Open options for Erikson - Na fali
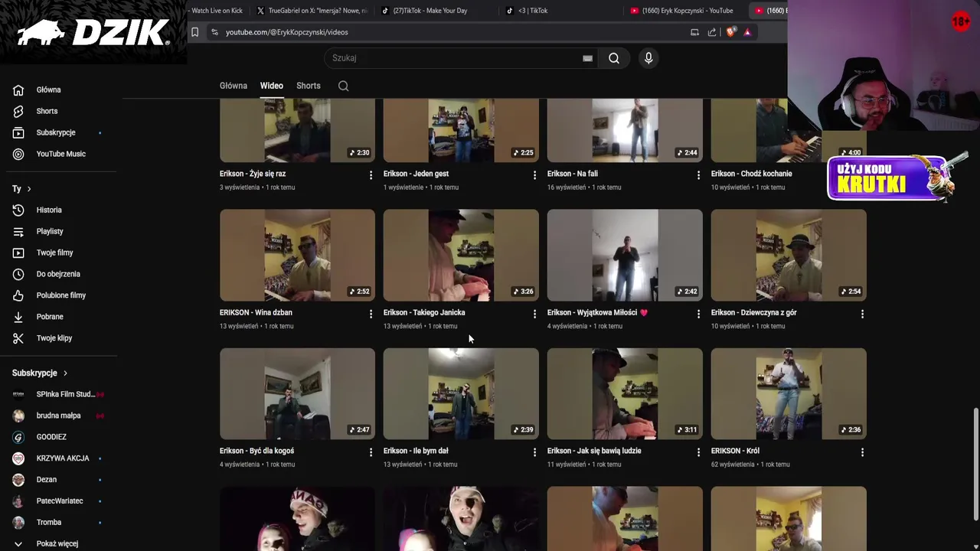Image resolution: width=980 pixels, height=551 pixels. click(x=698, y=175)
